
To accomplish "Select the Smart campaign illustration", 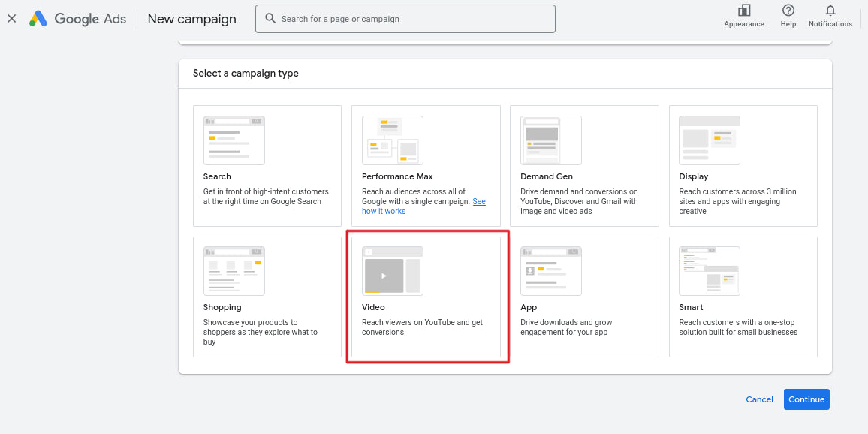I will [709, 271].
